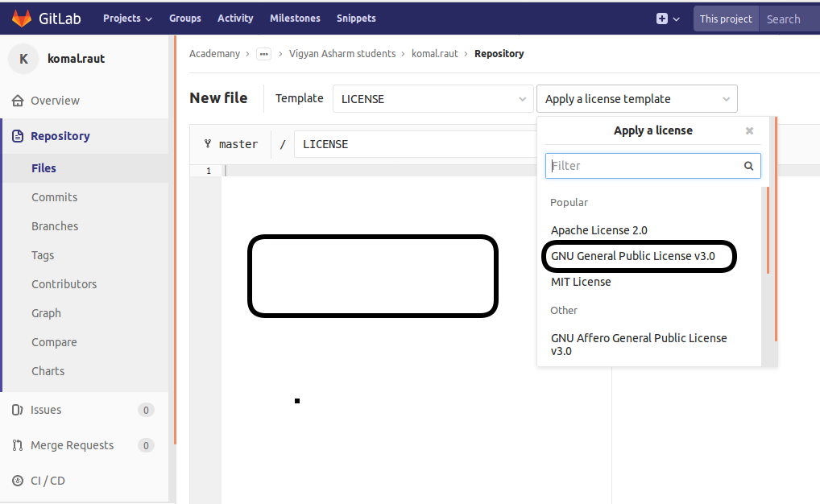Expand the breadcrumb ellipsis button

(x=263, y=54)
